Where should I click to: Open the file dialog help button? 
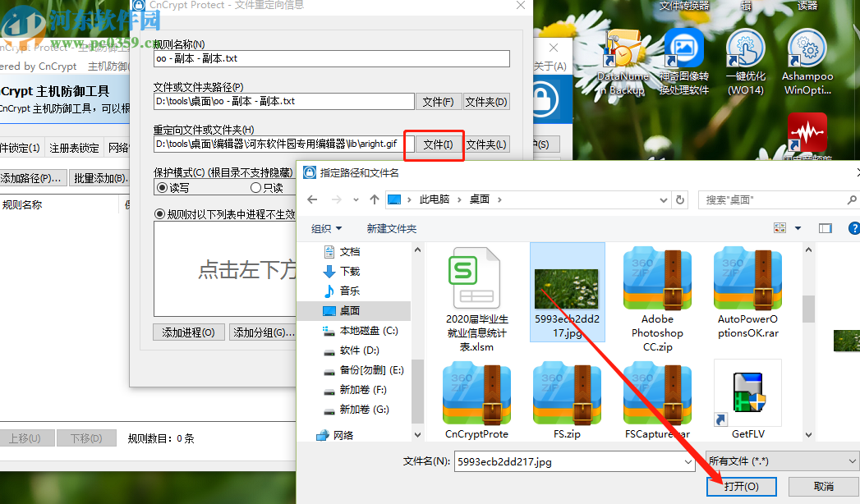pos(854,228)
